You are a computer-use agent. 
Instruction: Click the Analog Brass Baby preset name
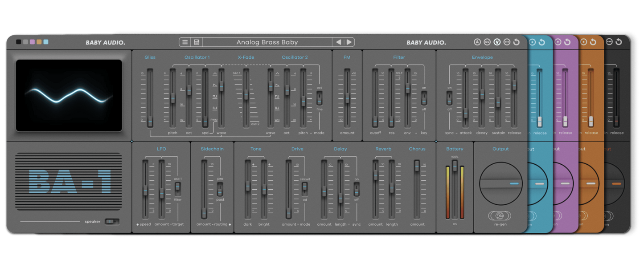[x=267, y=42]
